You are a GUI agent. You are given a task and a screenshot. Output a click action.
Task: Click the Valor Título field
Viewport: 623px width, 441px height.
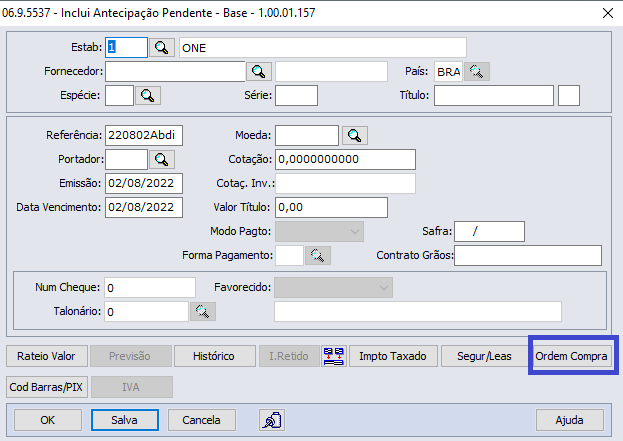(x=331, y=207)
